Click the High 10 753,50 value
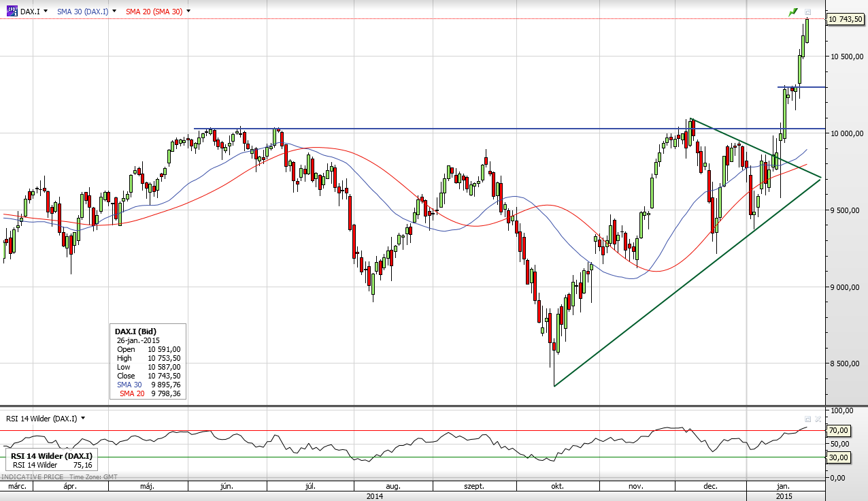 pyautogui.click(x=165, y=357)
